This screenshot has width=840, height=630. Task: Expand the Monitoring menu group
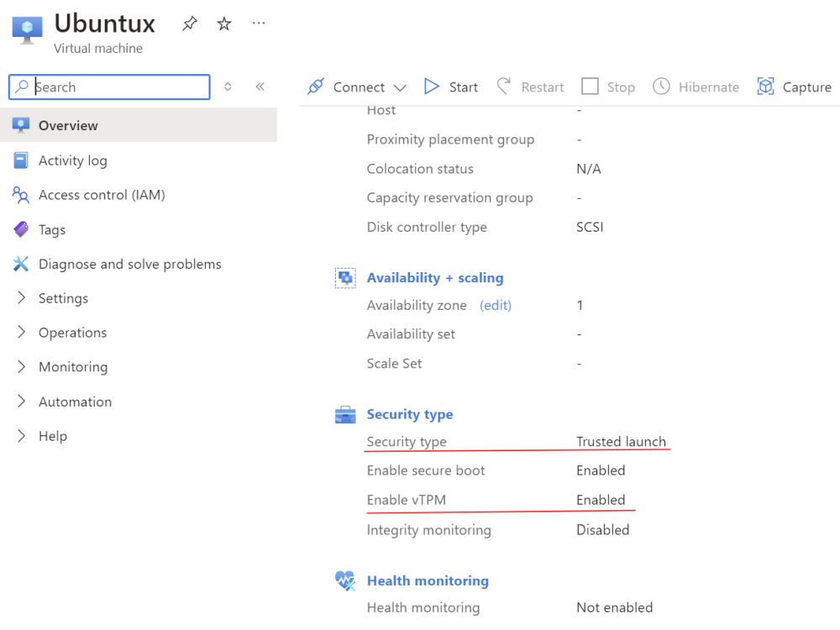click(73, 367)
